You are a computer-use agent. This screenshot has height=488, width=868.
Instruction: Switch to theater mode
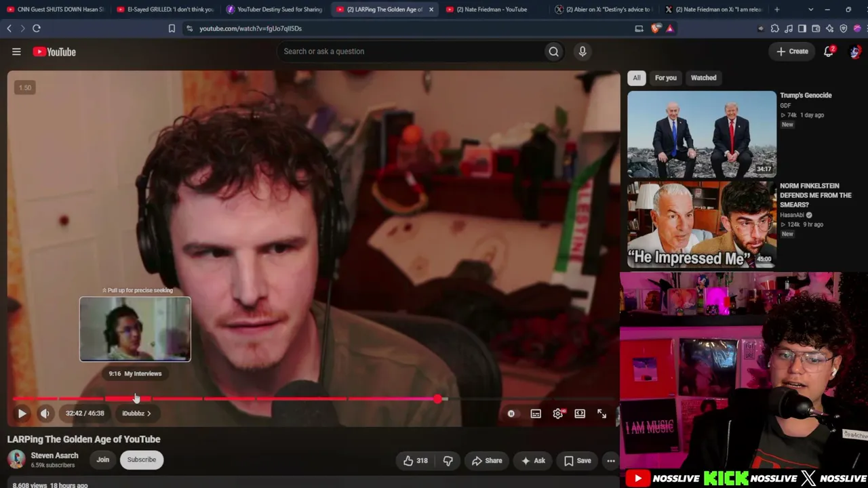pyautogui.click(x=580, y=413)
